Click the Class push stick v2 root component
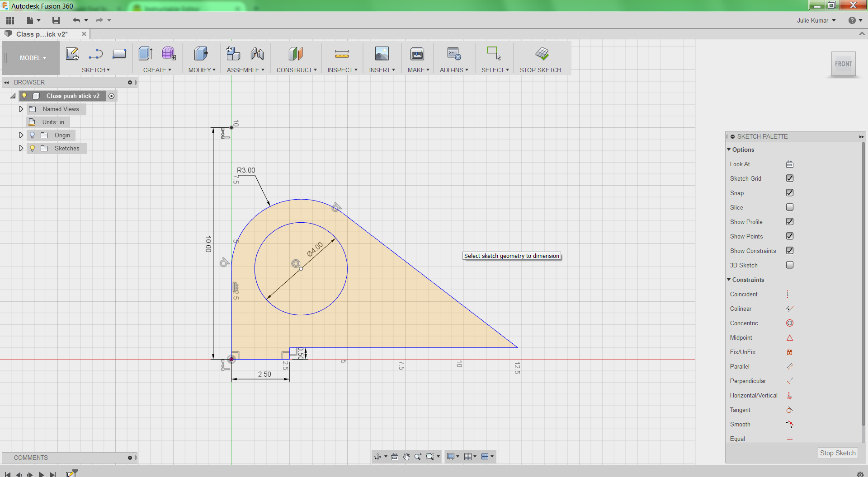 (x=73, y=96)
